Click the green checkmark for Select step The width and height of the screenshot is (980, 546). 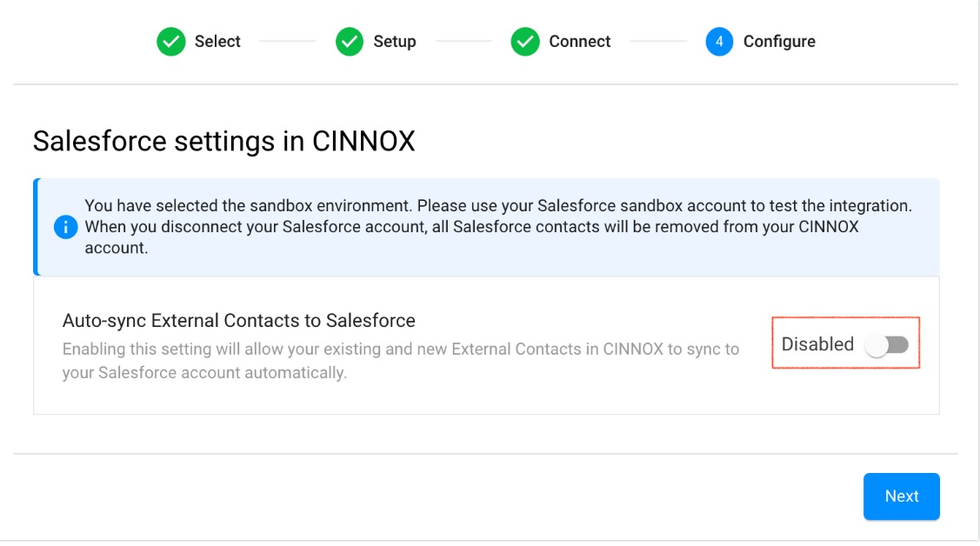[171, 42]
